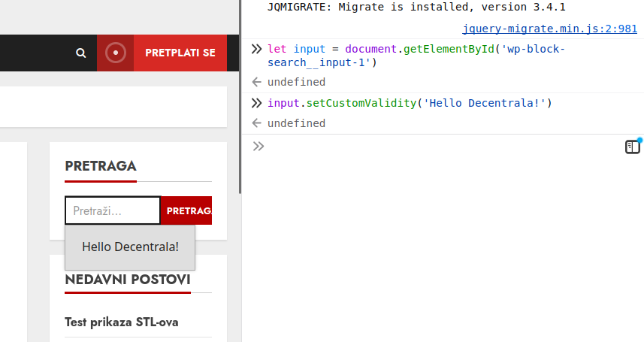Open the 'Test prikaza STL-ova' post link

(x=122, y=322)
